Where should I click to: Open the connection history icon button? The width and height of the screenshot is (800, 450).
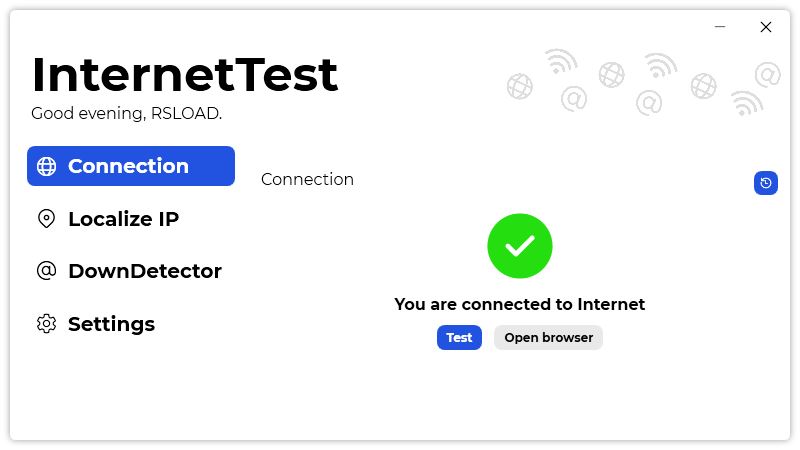[x=765, y=183]
